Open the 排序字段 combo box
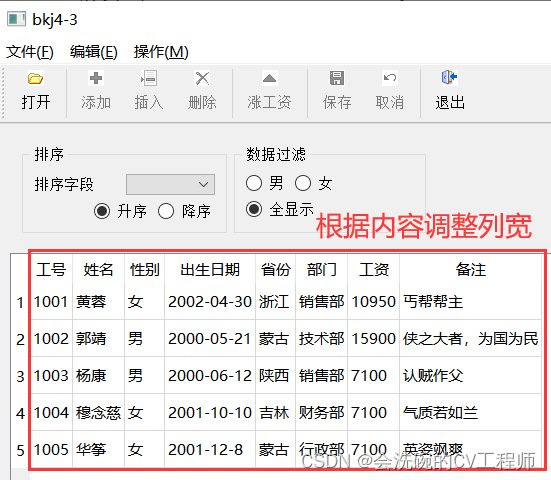The height and width of the screenshot is (480, 551). pos(170,184)
